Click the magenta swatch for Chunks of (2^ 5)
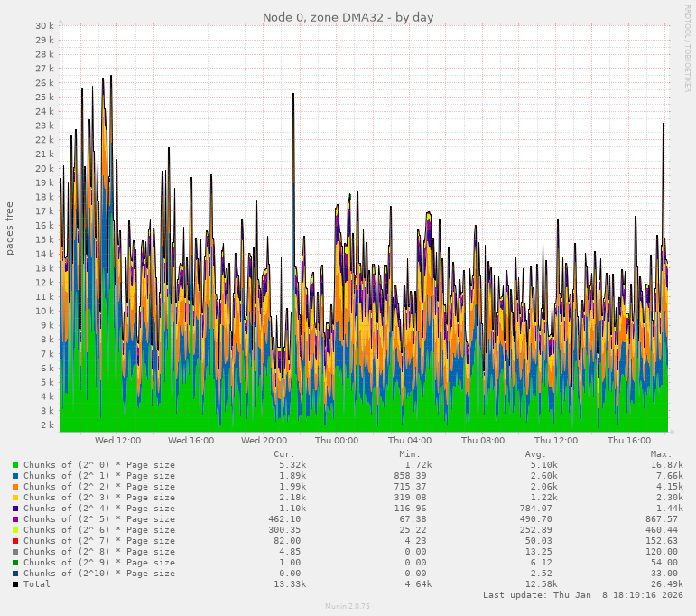This screenshot has height=616, width=696. 15,519
